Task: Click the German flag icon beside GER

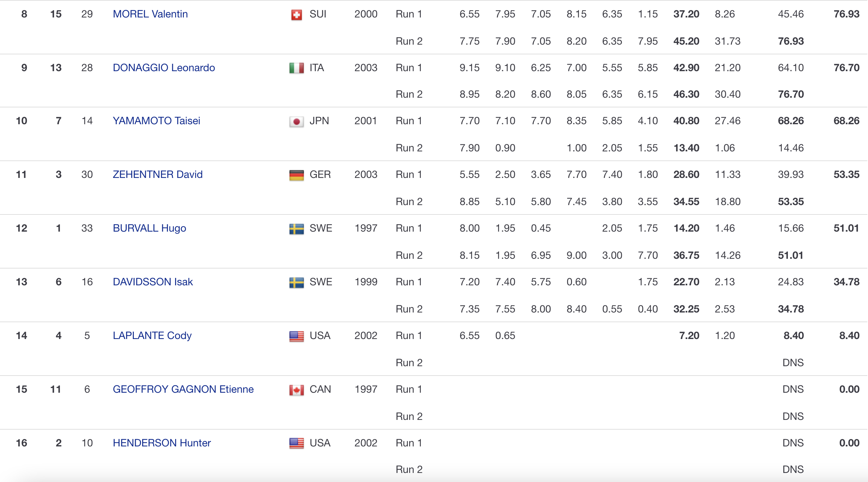Action: 297,175
